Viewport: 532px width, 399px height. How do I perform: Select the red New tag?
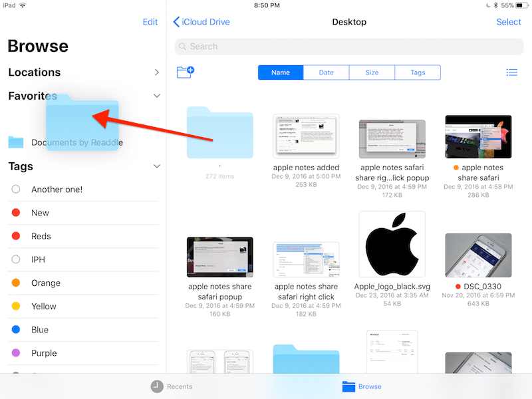16,213
